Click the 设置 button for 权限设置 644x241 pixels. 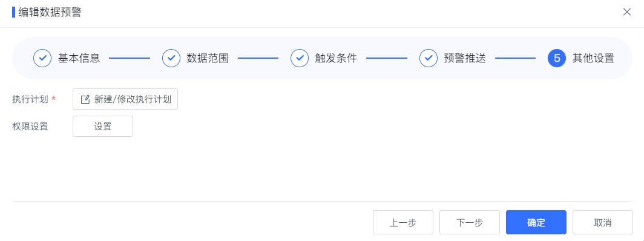[103, 127]
